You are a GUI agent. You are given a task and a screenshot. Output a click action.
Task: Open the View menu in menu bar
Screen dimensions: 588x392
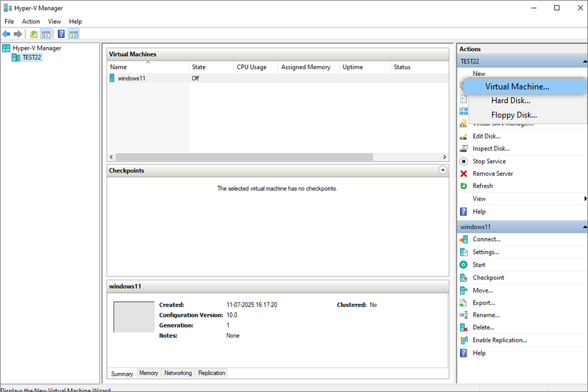pos(54,22)
